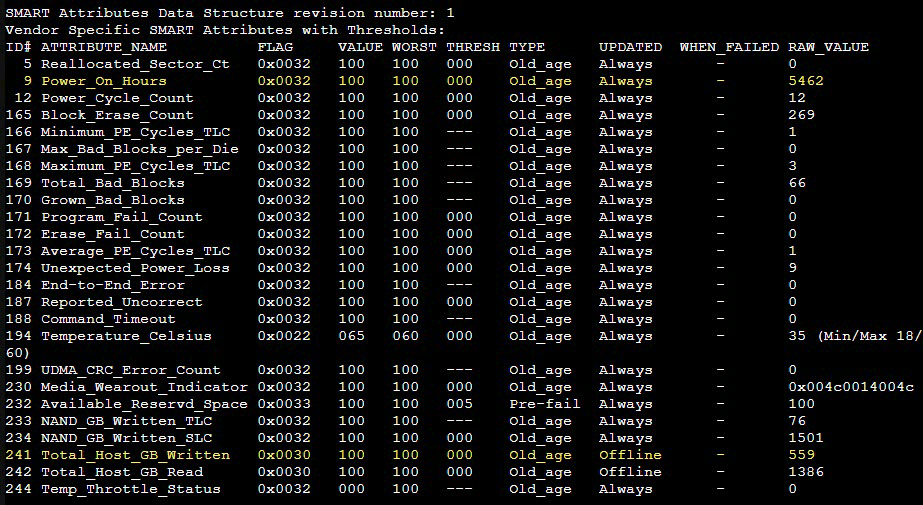Select the Reported_Uncorrect attribute
The image size is (923, 505).
122,303
